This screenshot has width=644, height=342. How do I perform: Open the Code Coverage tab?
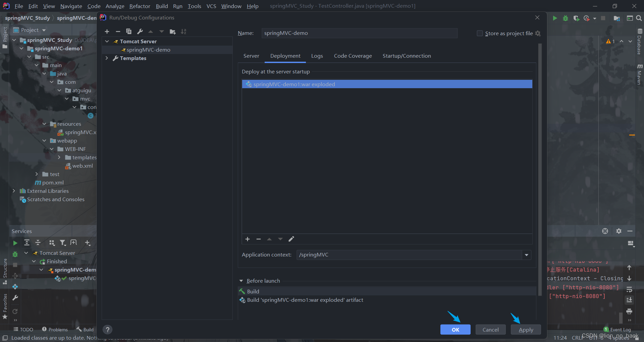[x=353, y=56]
